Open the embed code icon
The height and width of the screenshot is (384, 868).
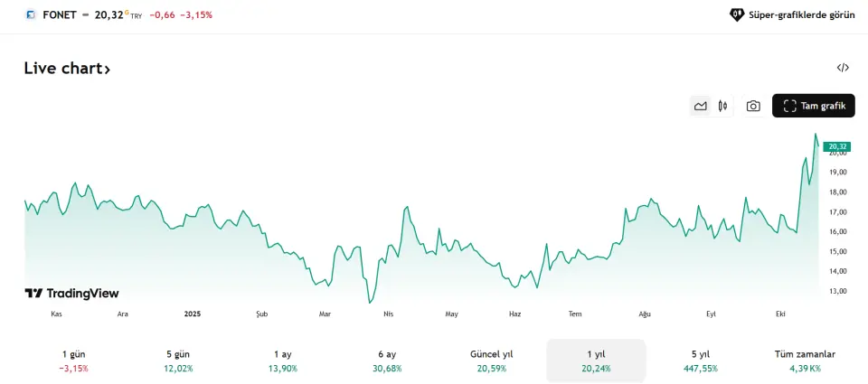(843, 68)
